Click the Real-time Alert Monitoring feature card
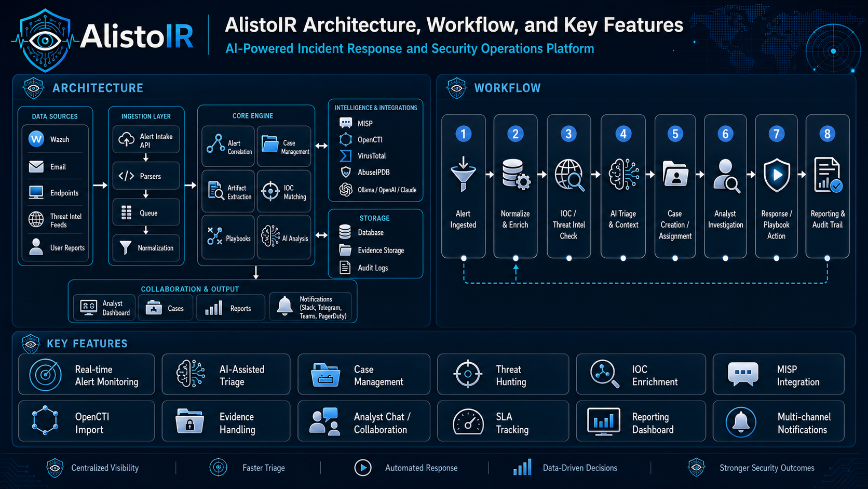The width and height of the screenshot is (868, 489). tap(87, 374)
